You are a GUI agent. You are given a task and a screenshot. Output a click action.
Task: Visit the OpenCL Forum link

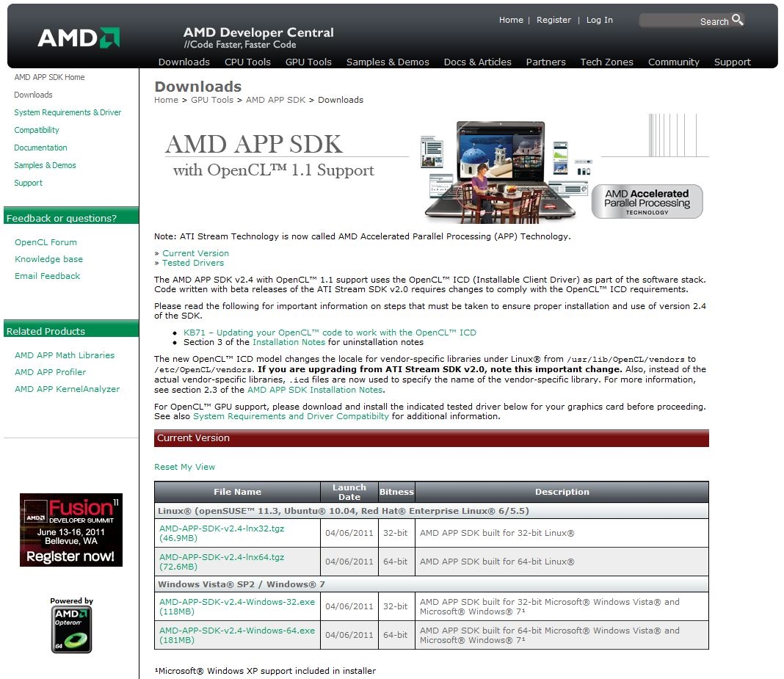click(x=46, y=242)
